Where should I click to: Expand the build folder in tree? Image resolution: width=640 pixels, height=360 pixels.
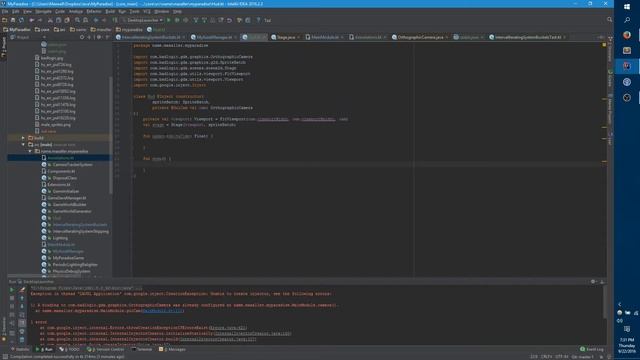point(23,138)
